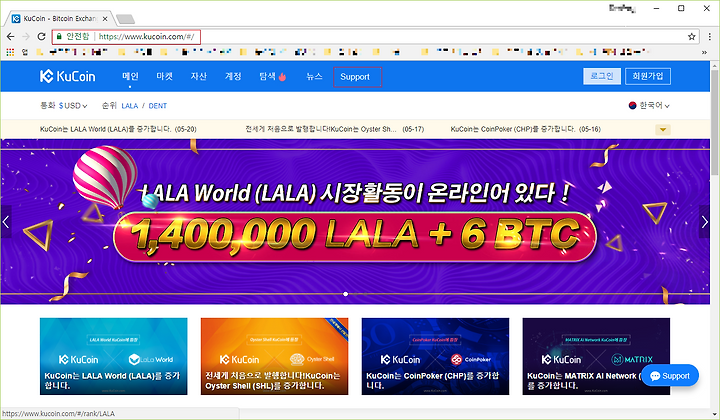Select the KuCoin - Bitcoin Exchange tab
Screen dimensions: 720x420
point(59,19)
